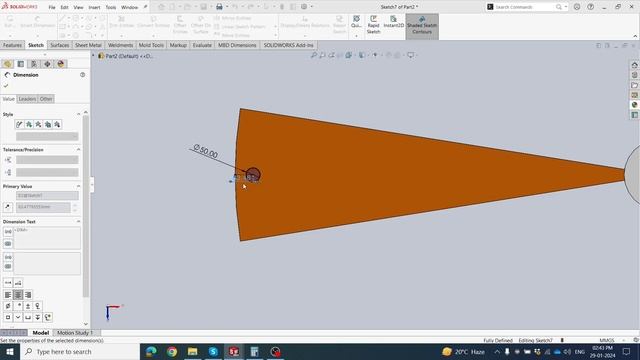The height and width of the screenshot is (360, 640).
Task: Open Custom Properties in task pane
Action: (634, 115)
